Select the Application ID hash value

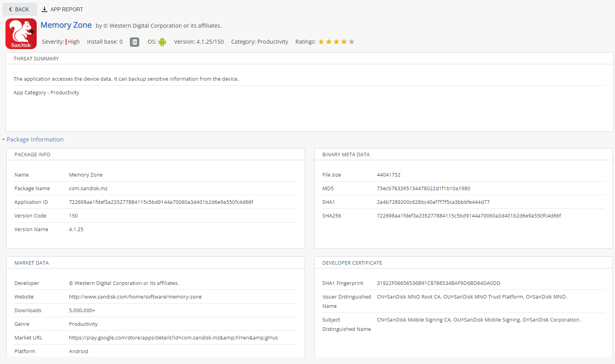coord(161,202)
